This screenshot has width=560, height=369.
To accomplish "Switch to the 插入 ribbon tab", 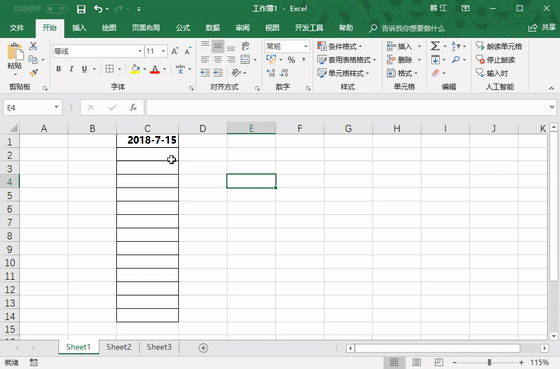I will (x=79, y=28).
